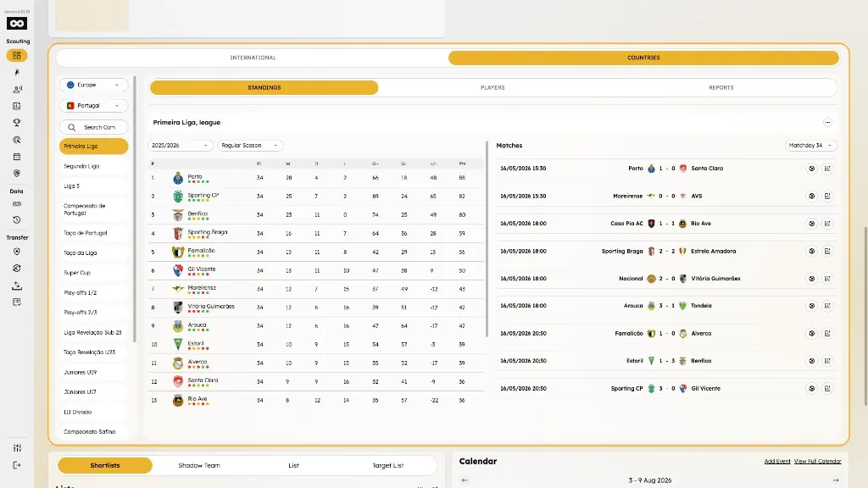Select the Primeira Liga competition
868x488 pixels.
click(x=93, y=146)
